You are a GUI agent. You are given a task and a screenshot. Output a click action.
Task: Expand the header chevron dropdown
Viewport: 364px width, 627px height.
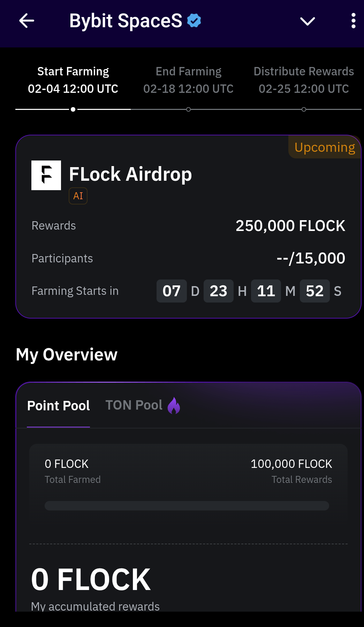(307, 21)
